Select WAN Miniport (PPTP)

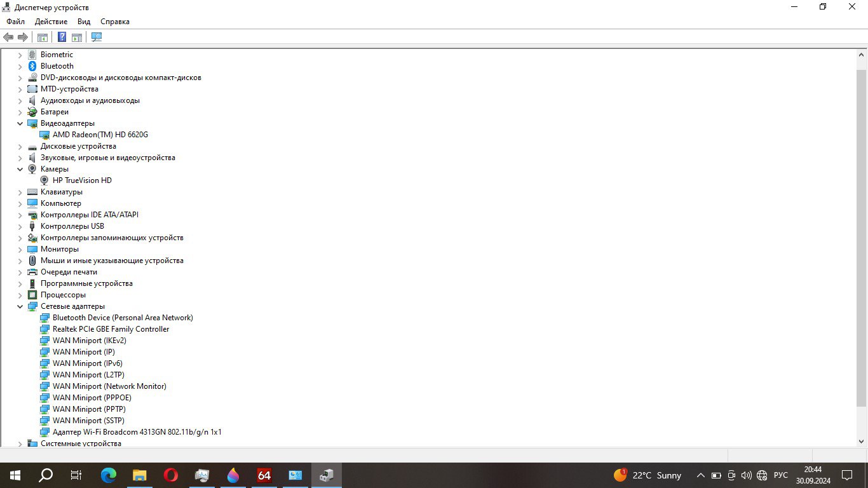89,409
